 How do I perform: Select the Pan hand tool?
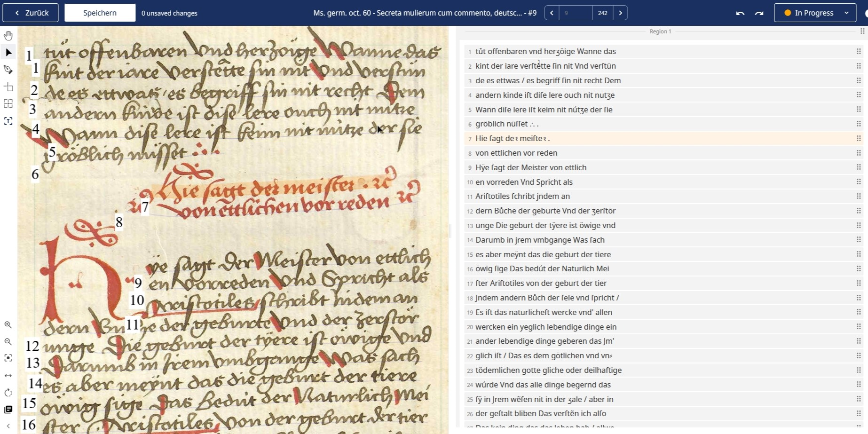(x=8, y=35)
